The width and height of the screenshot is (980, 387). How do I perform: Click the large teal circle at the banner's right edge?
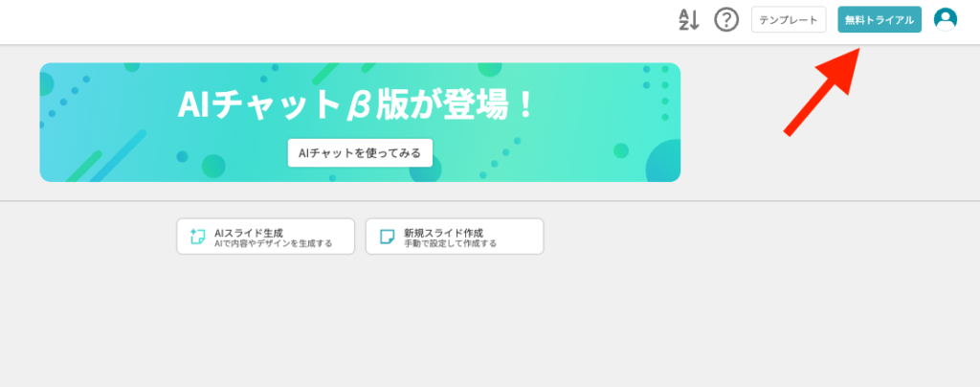pyautogui.click(x=664, y=161)
